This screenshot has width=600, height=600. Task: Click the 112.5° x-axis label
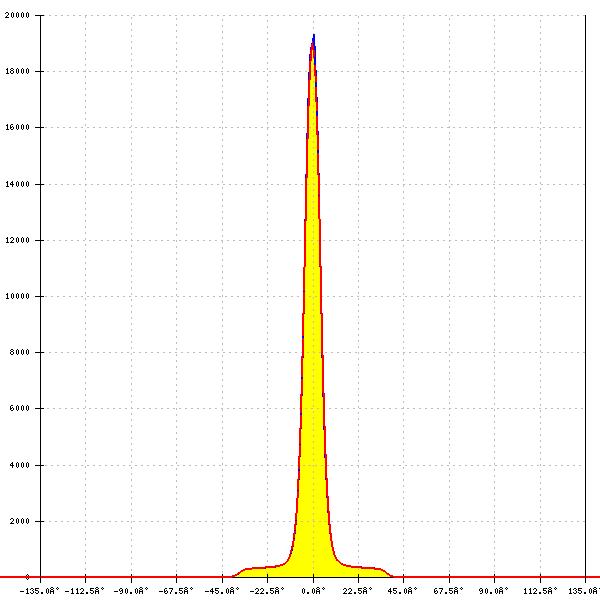[540, 591]
